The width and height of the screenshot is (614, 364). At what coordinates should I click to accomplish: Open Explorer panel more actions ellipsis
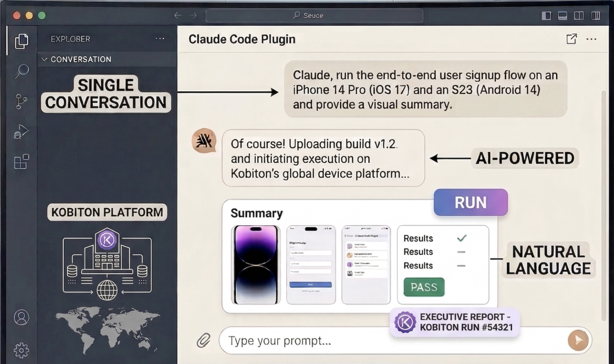point(160,39)
